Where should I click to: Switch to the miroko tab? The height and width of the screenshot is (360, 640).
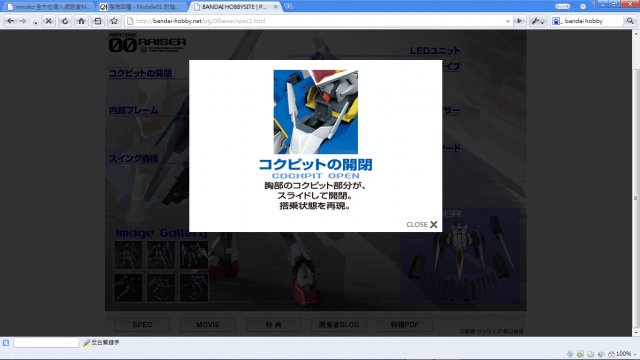pyautogui.click(x=48, y=7)
